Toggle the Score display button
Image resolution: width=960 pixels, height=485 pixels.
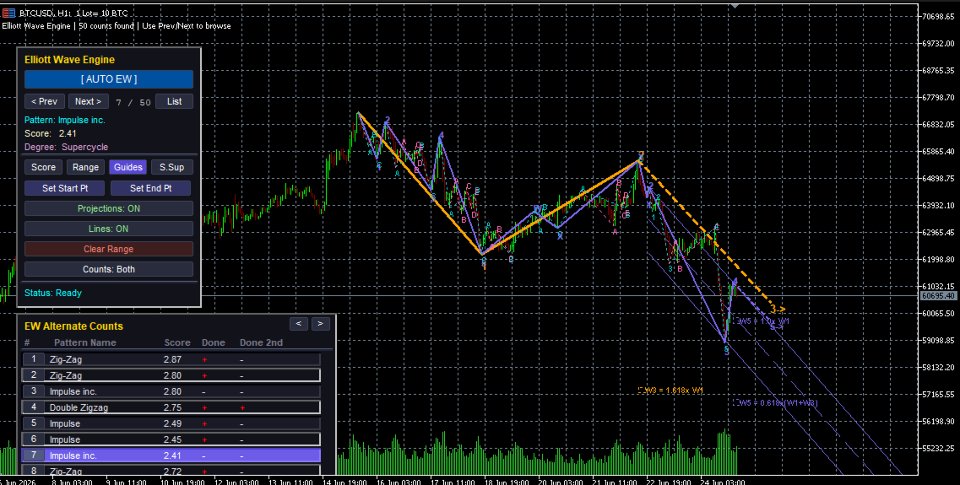click(43, 167)
